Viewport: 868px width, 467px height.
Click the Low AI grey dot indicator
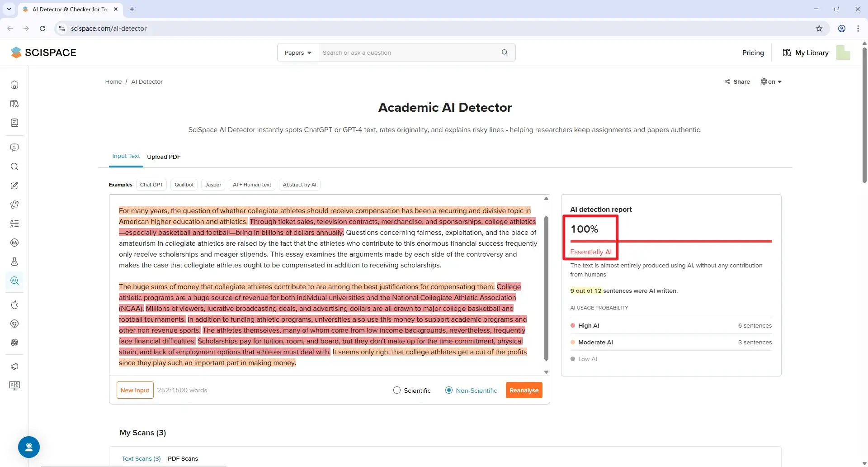point(573,359)
